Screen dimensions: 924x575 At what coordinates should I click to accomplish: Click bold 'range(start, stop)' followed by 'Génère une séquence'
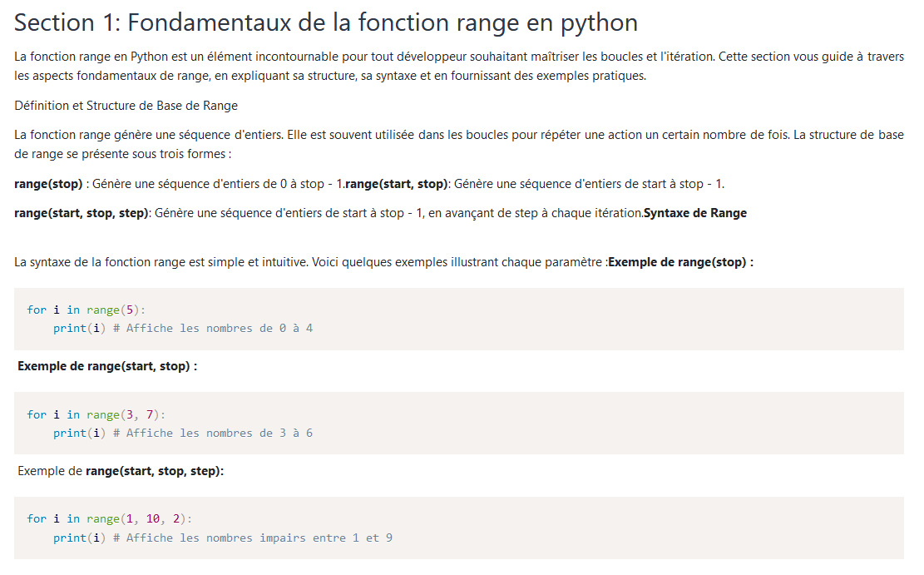tap(397, 183)
